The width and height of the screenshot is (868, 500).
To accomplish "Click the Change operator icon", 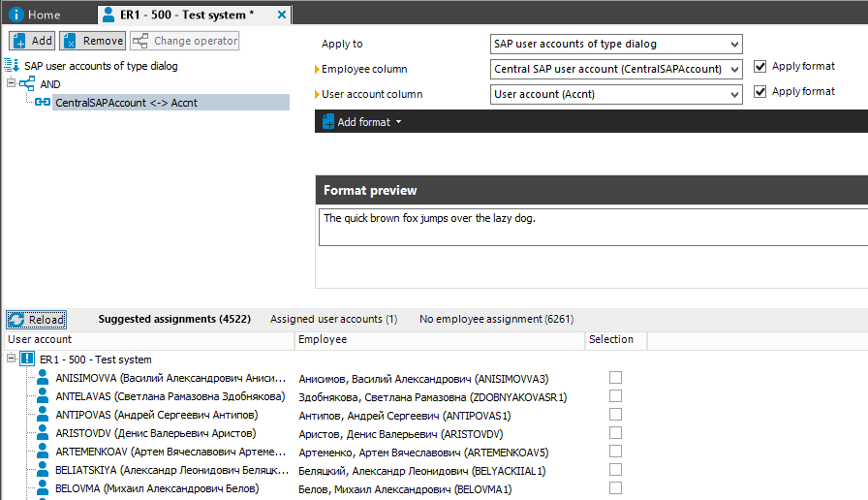I will coord(140,41).
